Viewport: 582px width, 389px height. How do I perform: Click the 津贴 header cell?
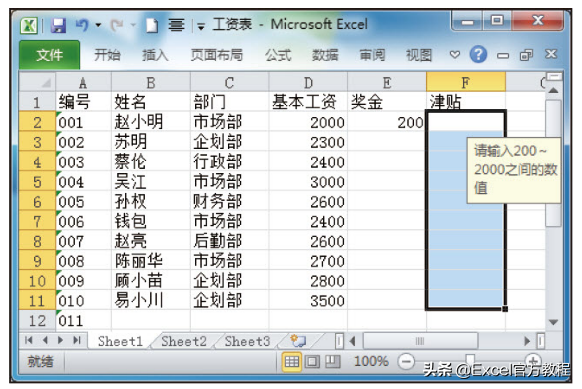[466, 101]
